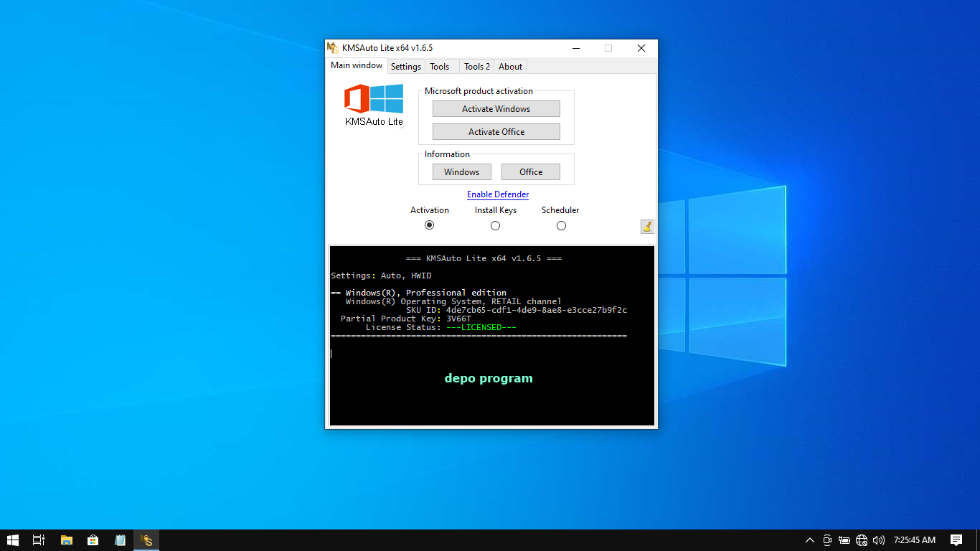
Task: Click the KMSAuto taskbar icon
Action: (146, 540)
